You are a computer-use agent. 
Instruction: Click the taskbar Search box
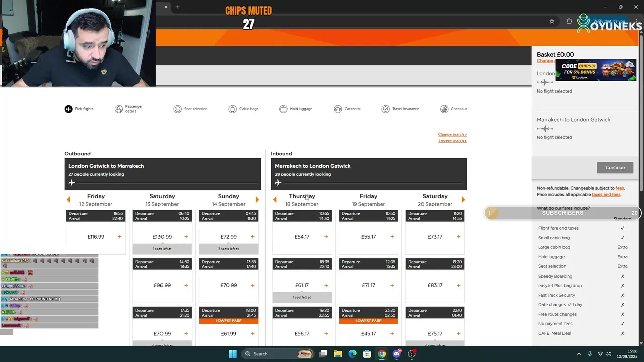pos(278,354)
